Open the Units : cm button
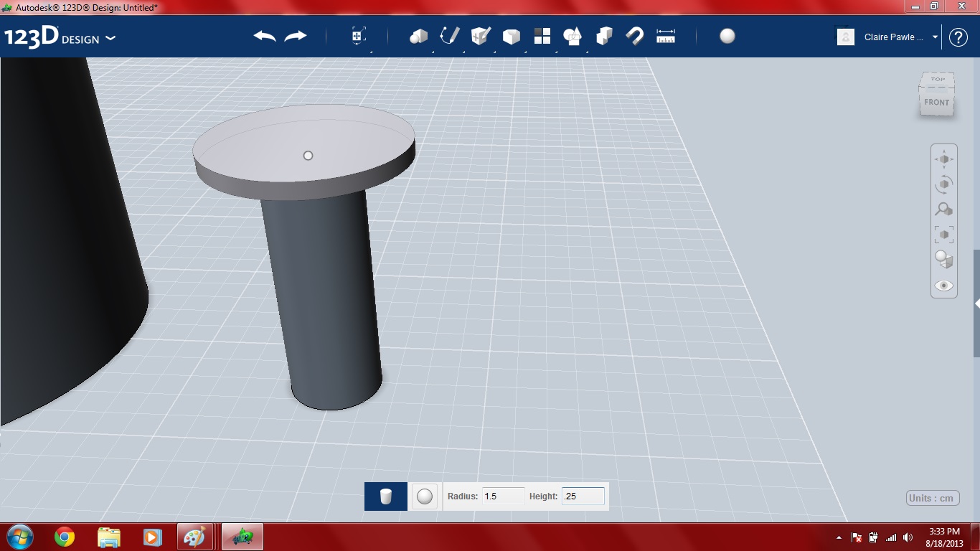Viewport: 980px width, 551px height. click(x=933, y=498)
